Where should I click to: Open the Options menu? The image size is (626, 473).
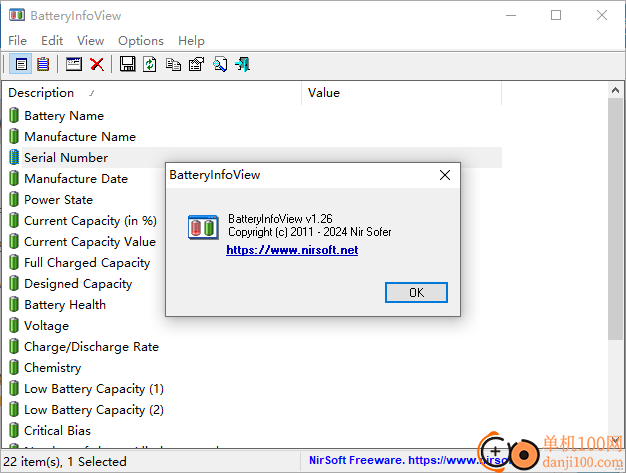(x=141, y=41)
